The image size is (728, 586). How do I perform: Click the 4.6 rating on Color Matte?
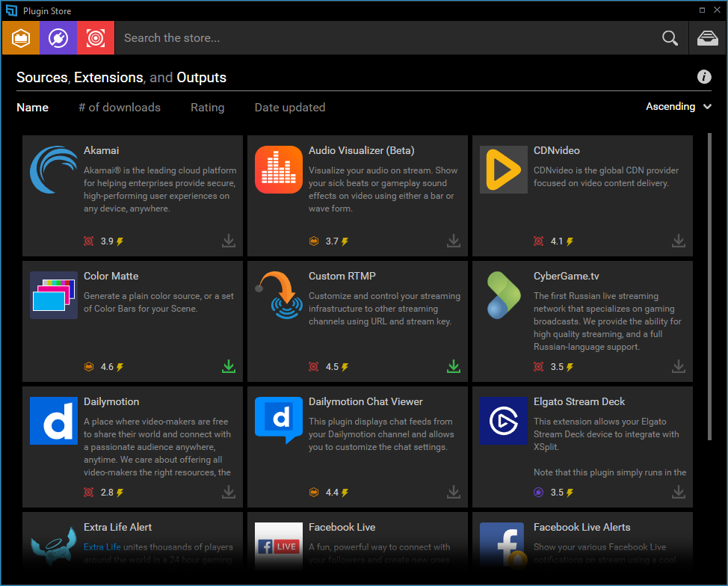107,367
